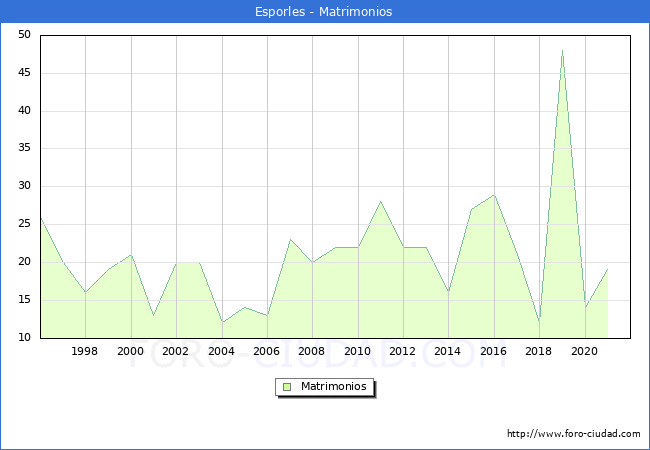Click the 10 y-axis value
Image resolution: width=650 pixels, height=450 pixels.
[24, 338]
